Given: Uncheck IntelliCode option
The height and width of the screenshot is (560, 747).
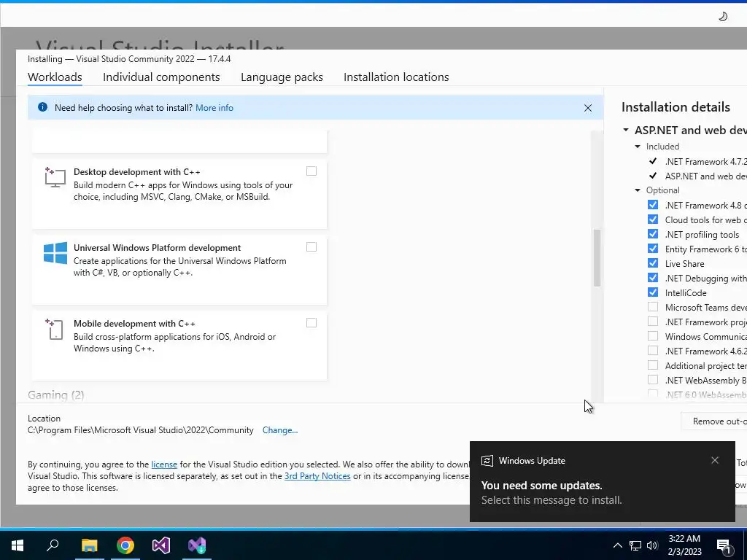Looking at the screenshot, I should [x=653, y=292].
